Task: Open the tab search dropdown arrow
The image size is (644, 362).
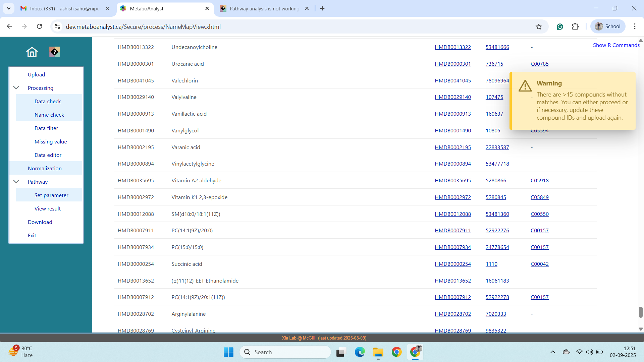Action: [x=9, y=8]
